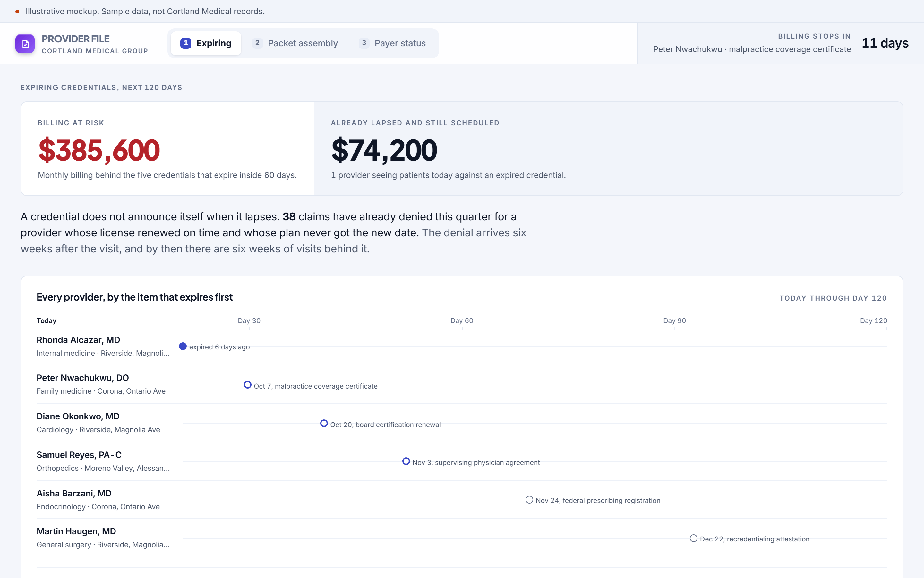Click the 'expired 6 days ago' label
This screenshot has width=924, height=578.
219,347
